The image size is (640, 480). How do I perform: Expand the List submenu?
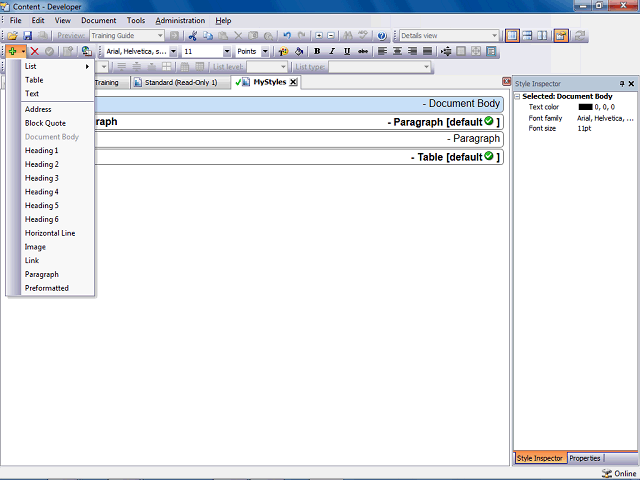point(58,66)
